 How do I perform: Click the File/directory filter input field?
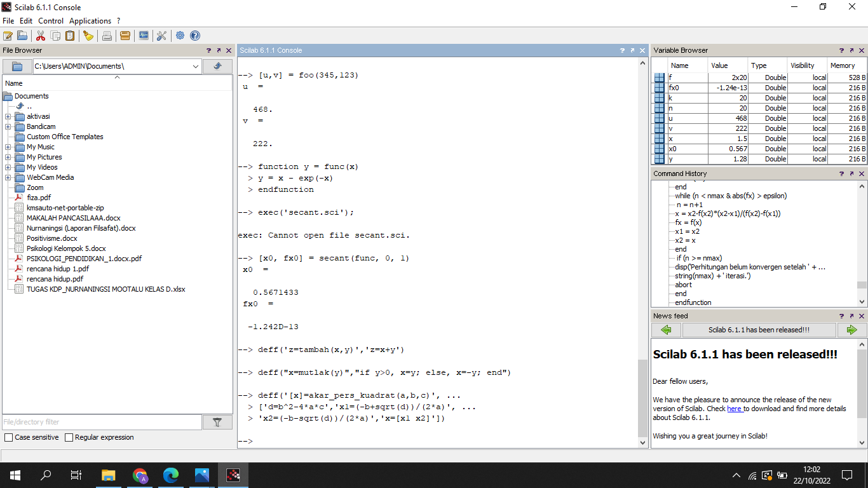click(102, 422)
